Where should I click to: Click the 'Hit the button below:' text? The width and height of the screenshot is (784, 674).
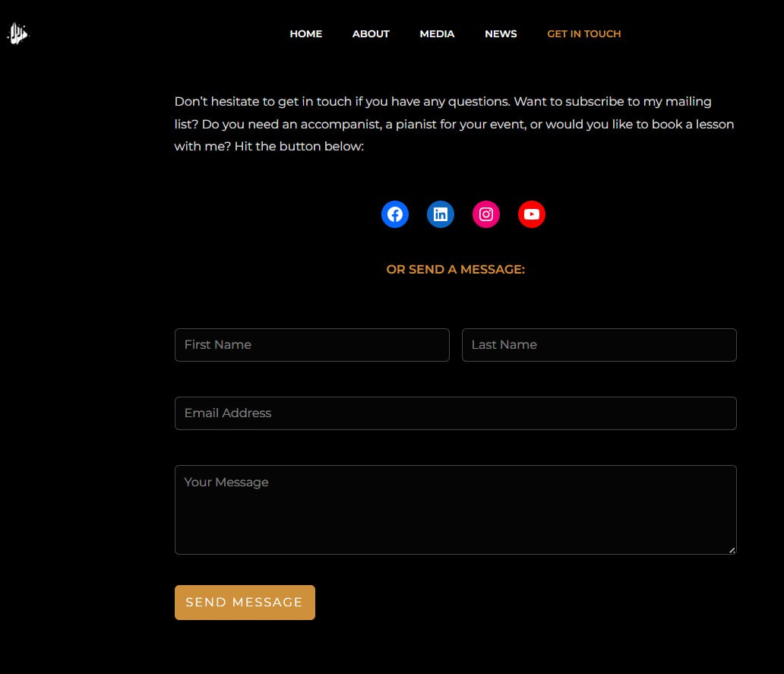[299, 146]
